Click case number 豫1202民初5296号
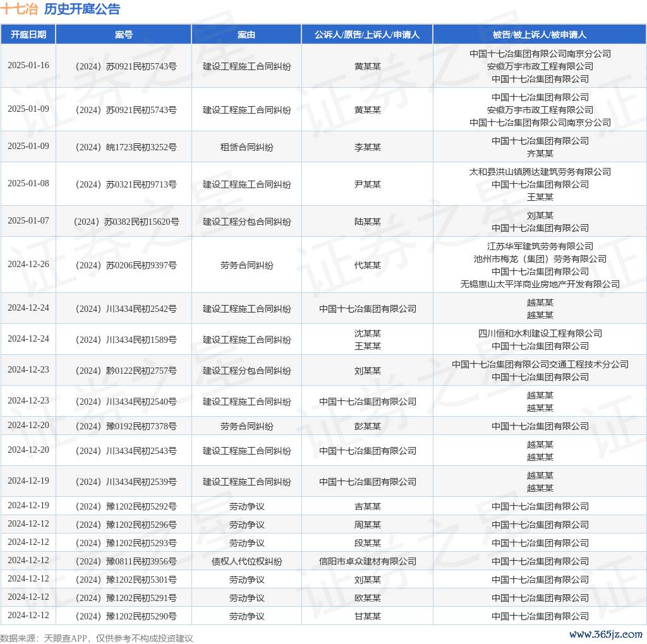 (126, 525)
